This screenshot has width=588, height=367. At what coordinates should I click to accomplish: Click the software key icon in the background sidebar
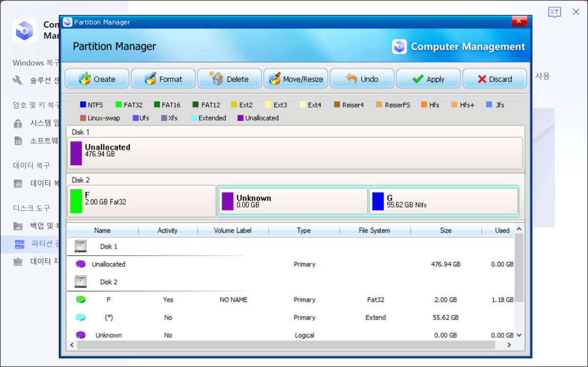(18, 141)
